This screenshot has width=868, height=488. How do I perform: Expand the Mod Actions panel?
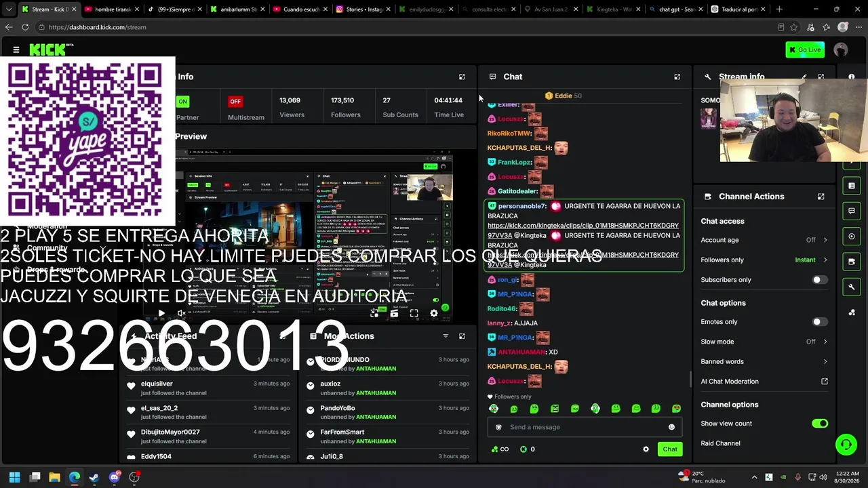(x=462, y=336)
